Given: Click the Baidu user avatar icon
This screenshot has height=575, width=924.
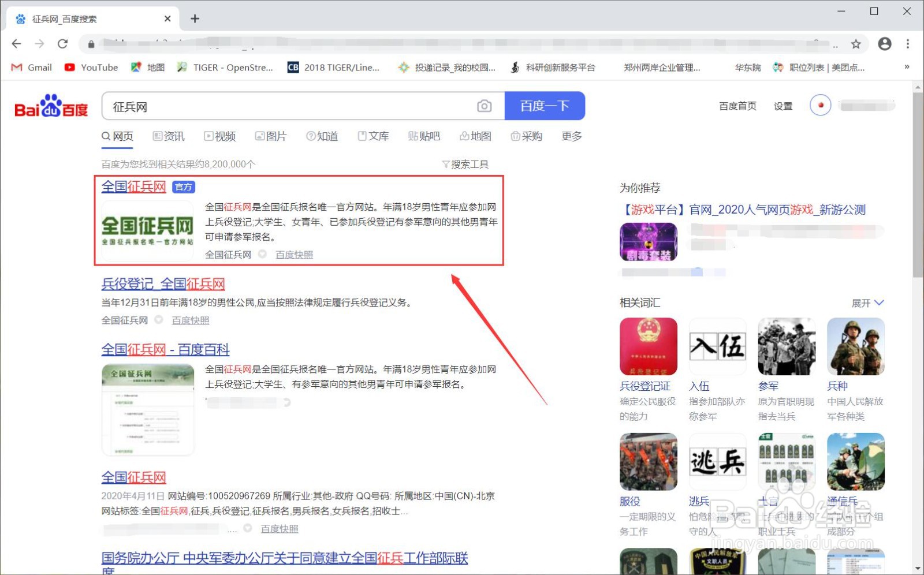Looking at the screenshot, I should (820, 105).
